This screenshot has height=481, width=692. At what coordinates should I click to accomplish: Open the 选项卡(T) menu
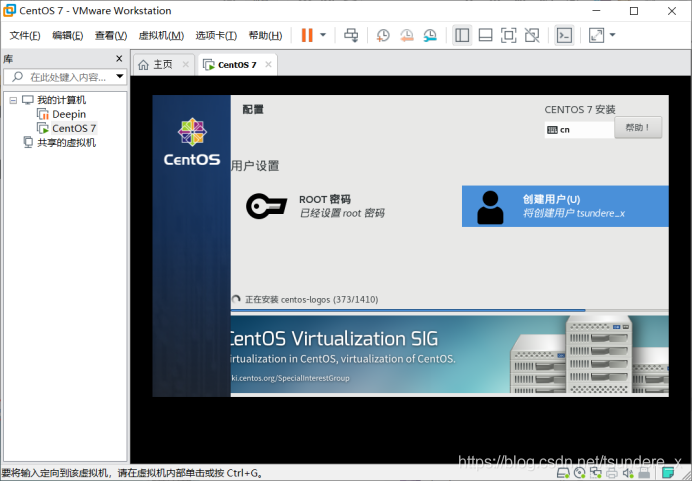(x=216, y=35)
